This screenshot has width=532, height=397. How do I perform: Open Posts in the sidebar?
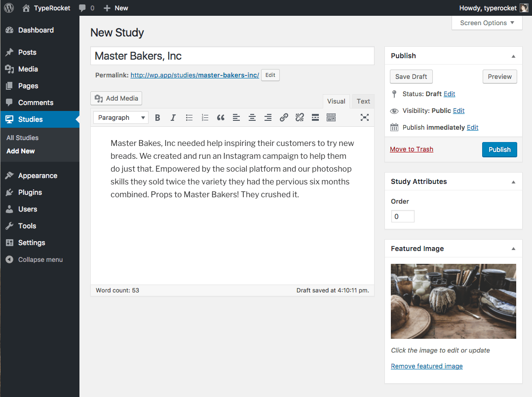point(39,52)
